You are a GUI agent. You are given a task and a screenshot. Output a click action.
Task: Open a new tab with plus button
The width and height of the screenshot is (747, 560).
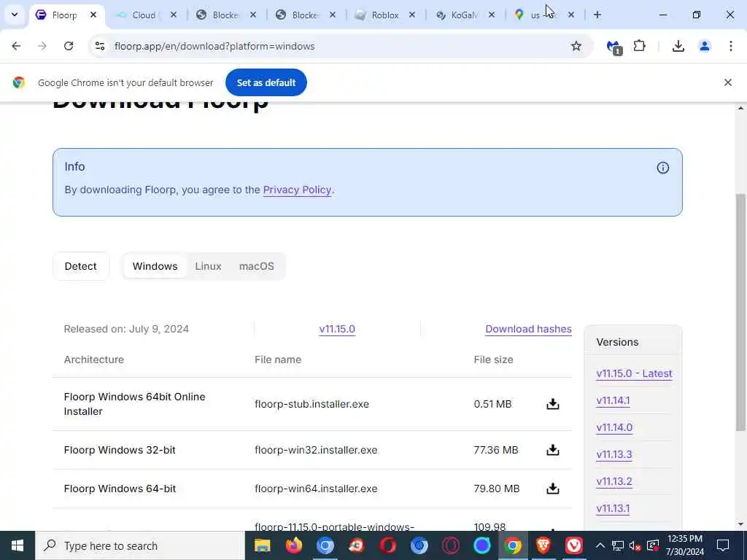tap(597, 15)
